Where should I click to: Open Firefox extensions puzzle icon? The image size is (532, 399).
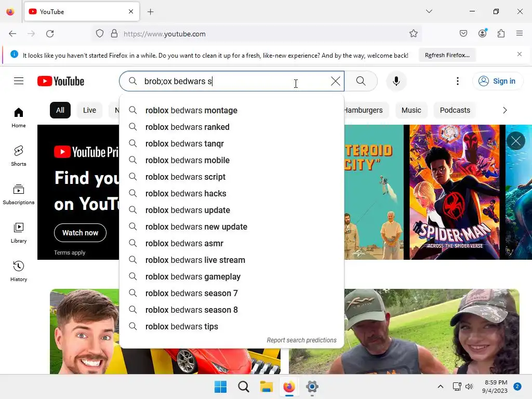click(x=501, y=33)
